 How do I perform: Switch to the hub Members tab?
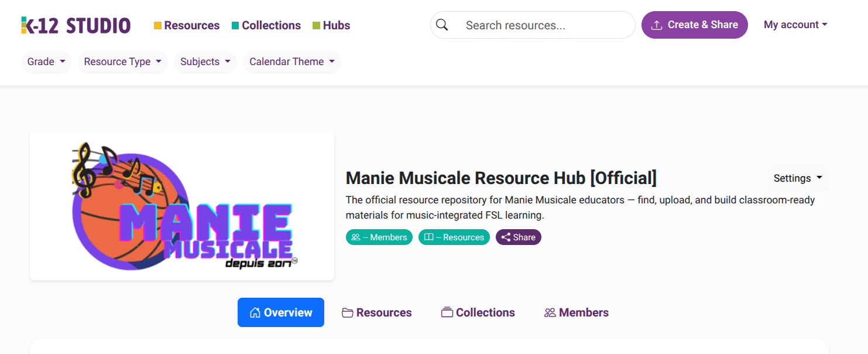[x=577, y=312]
